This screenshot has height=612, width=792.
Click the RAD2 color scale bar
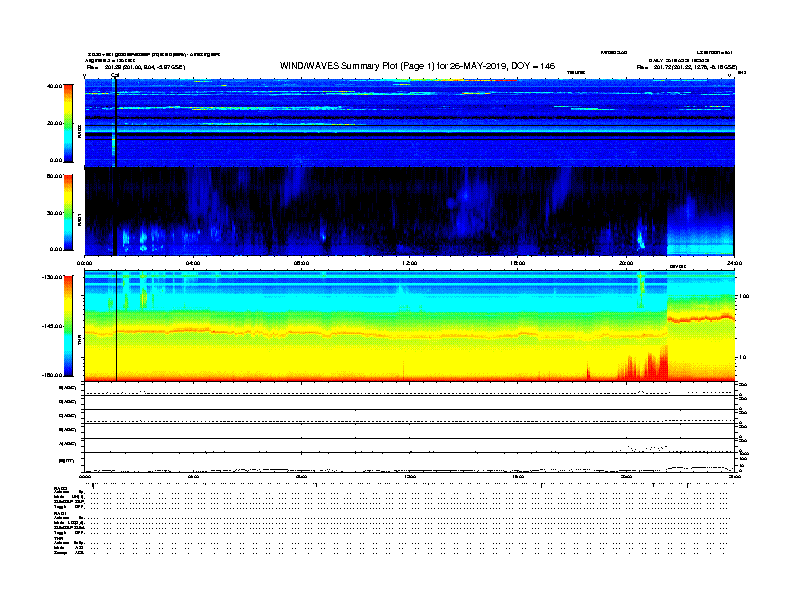(68, 124)
